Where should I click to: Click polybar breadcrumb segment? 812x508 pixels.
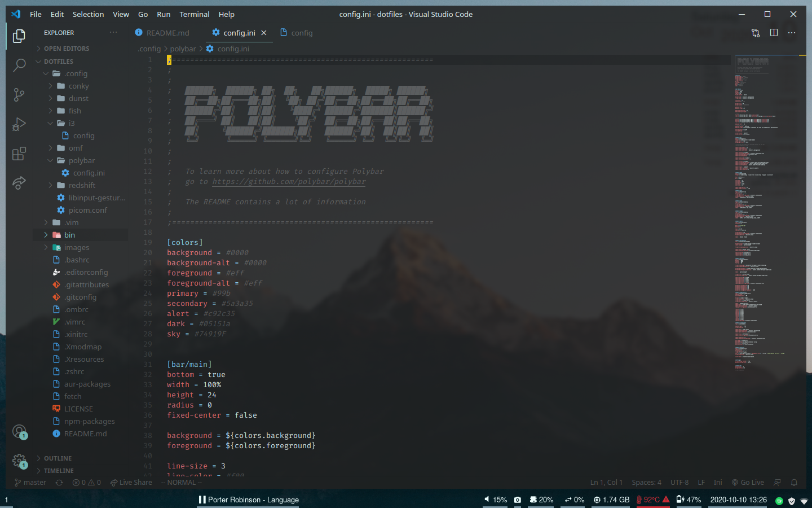(183, 49)
